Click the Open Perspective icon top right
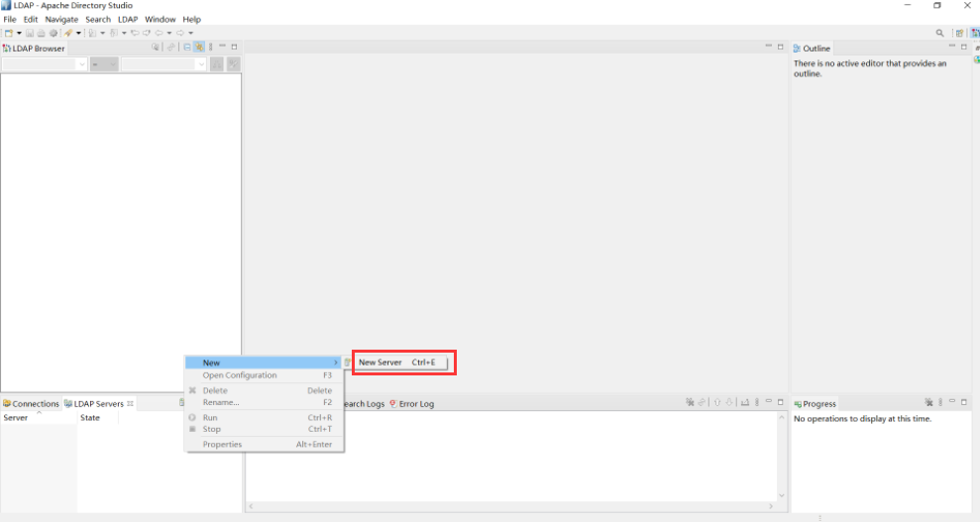 click(x=959, y=33)
